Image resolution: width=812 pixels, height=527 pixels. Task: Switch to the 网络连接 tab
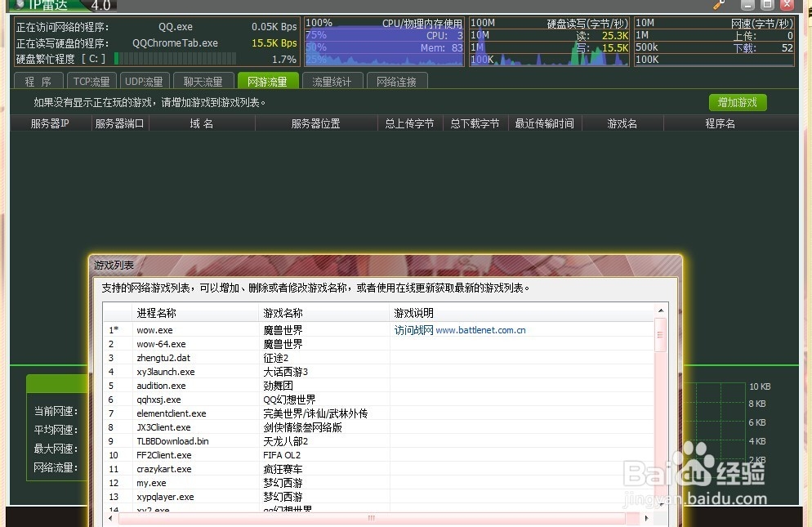[397, 82]
